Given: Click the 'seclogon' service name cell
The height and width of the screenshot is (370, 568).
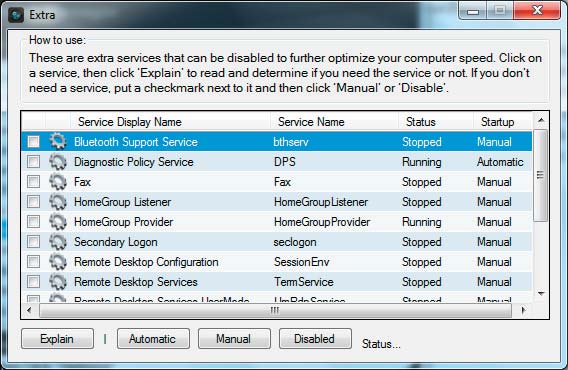Looking at the screenshot, I should [295, 242].
